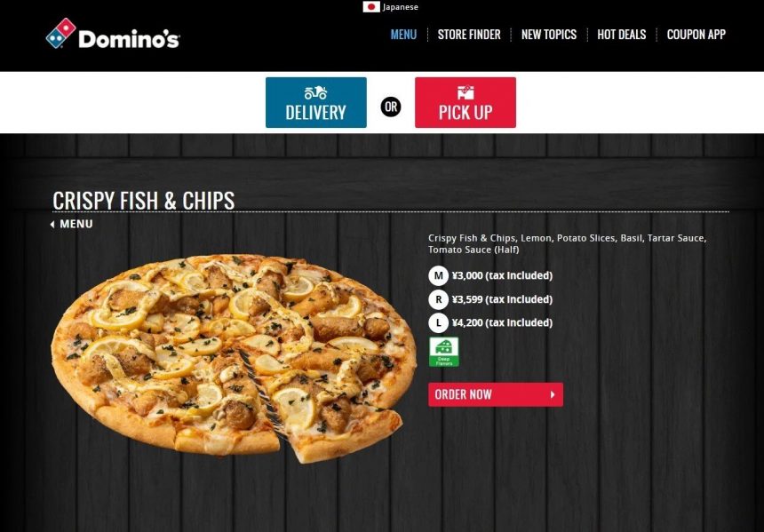The height and width of the screenshot is (532, 764).
Task: Click the Crispy Fish & Chips pizza image
Action: click(234, 358)
